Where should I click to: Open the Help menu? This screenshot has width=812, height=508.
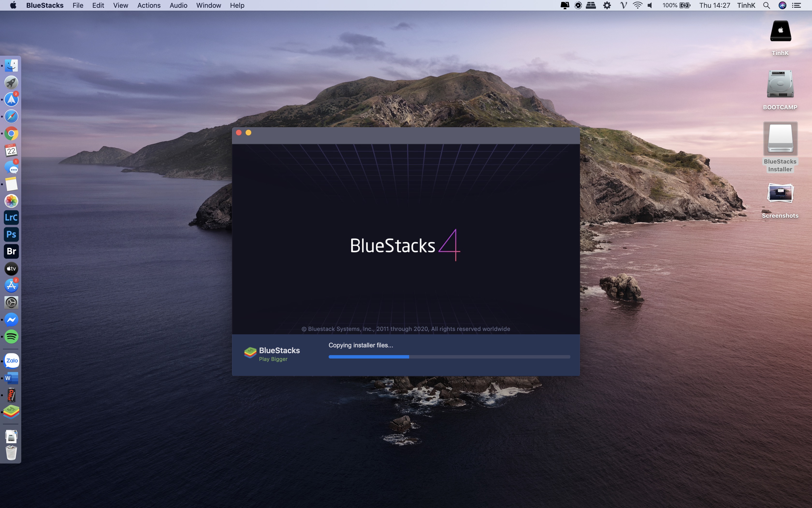[x=237, y=5]
